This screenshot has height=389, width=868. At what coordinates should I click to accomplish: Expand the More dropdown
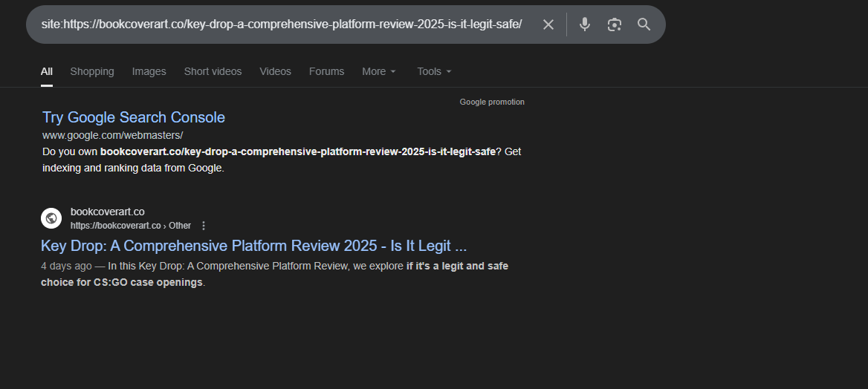point(379,71)
